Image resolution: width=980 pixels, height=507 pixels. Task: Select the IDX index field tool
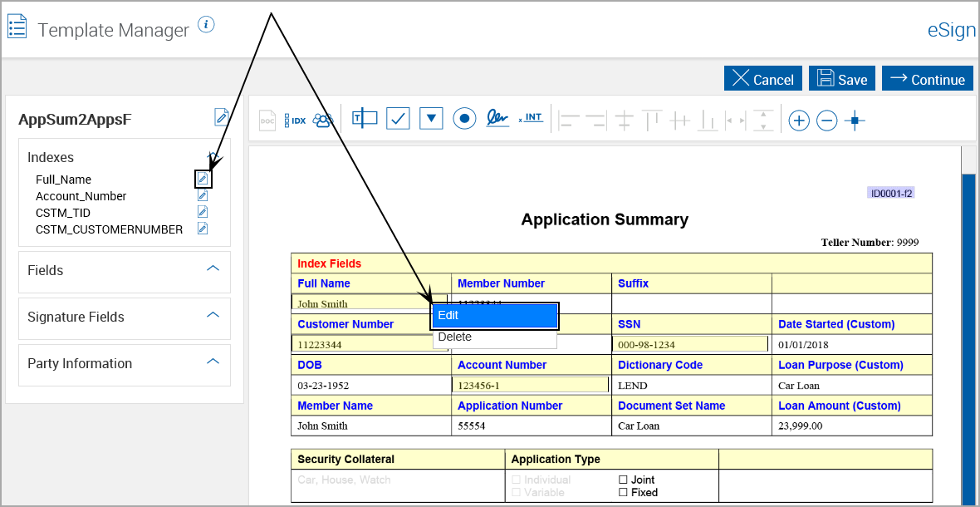295,120
